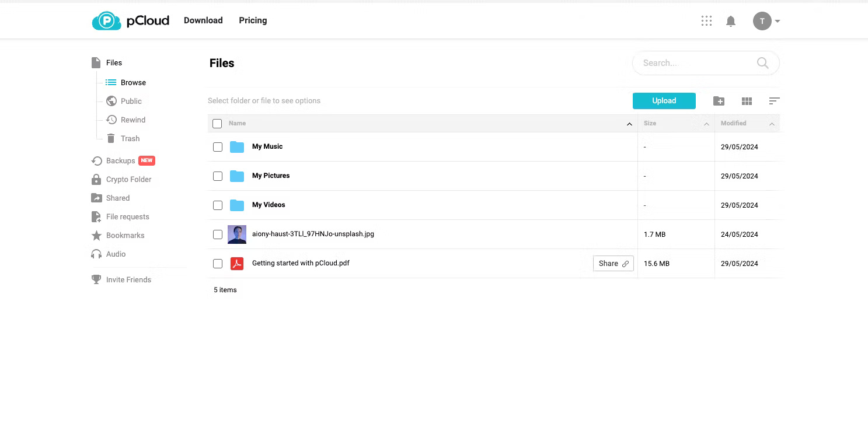
Task: Create a new folder using the folder-plus icon
Action: [719, 100]
